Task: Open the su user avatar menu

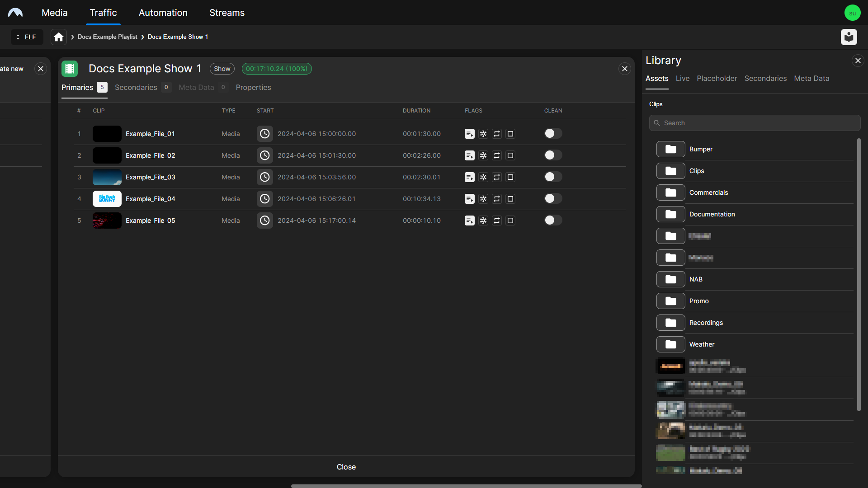Action: coord(852,13)
